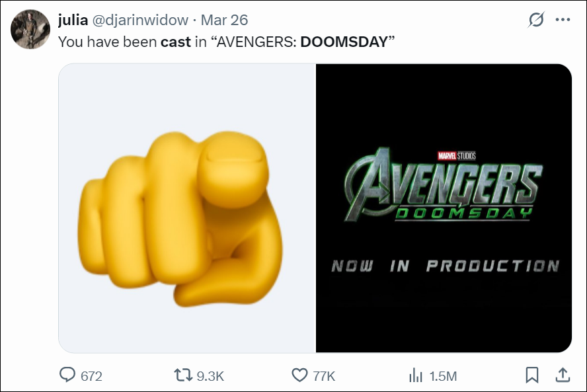Click the bold word cast in tweet
The height and width of the screenshot is (392, 587).
pos(176,41)
